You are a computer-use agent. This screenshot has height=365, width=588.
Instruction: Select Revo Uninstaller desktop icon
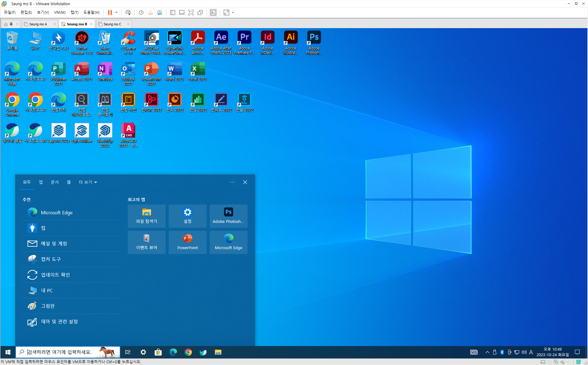click(105, 42)
